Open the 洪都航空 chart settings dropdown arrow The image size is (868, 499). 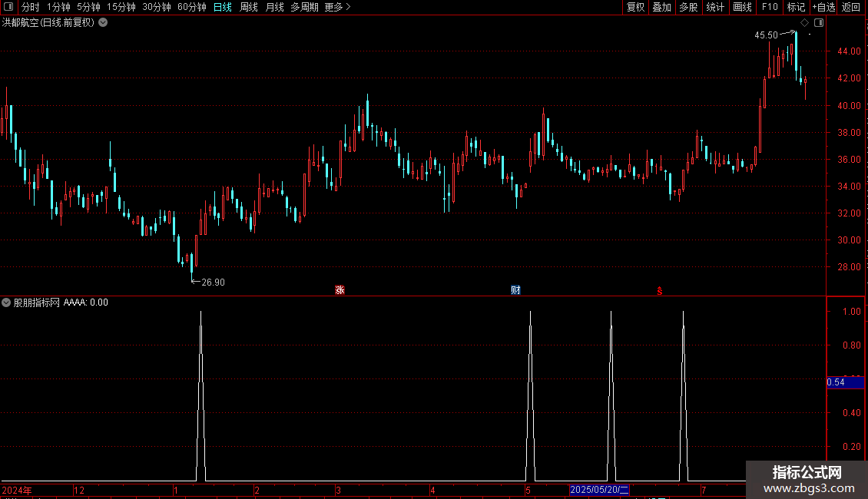pyautogui.click(x=103, y=23)
